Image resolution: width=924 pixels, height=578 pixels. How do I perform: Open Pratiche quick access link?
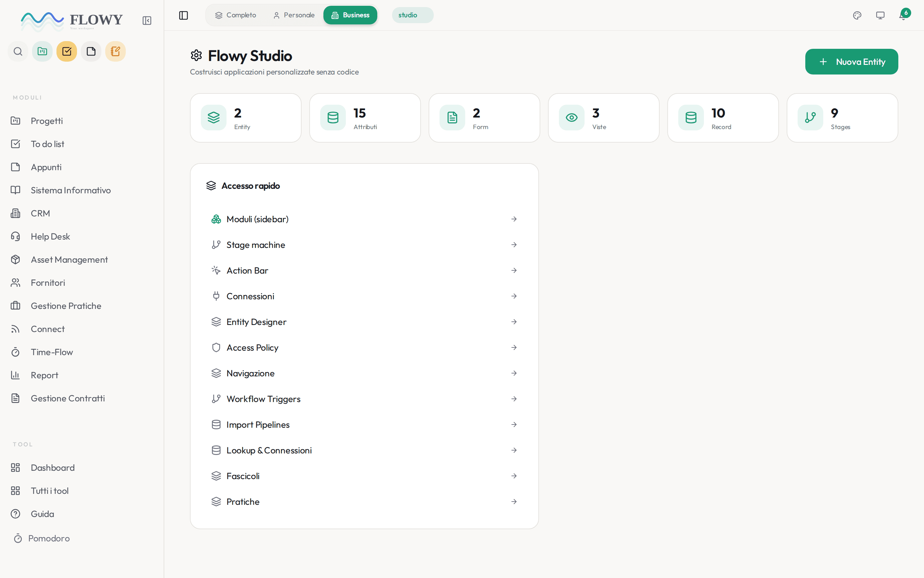click(x=364, y=502)
